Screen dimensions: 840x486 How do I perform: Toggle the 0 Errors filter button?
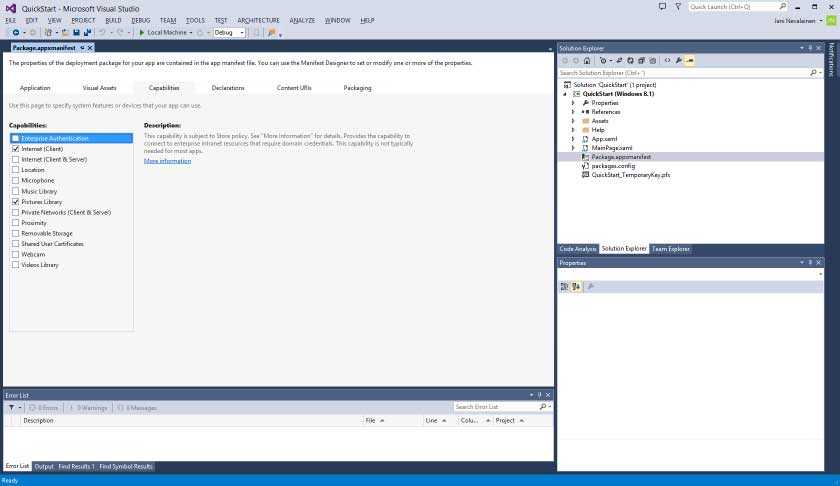click(x=43, y=408)
